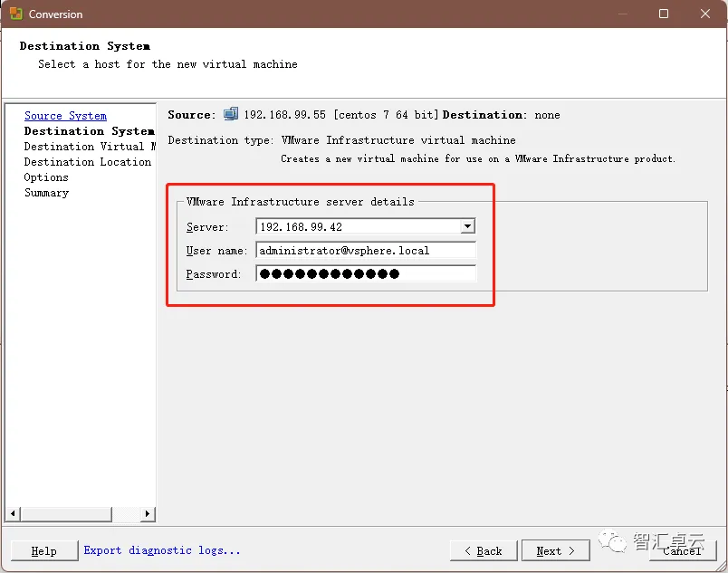This screenshot has height=573, width=728.
Task: Select Summary step in sidebar
Action: coord(46,193)
